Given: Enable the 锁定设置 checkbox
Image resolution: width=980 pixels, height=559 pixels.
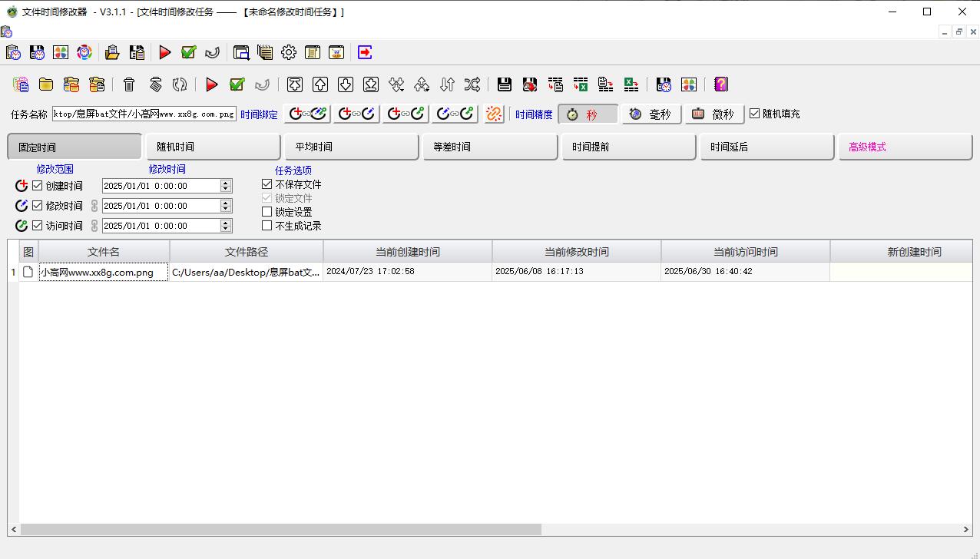Looking at the screenshot, I should (x=267, y=211).
